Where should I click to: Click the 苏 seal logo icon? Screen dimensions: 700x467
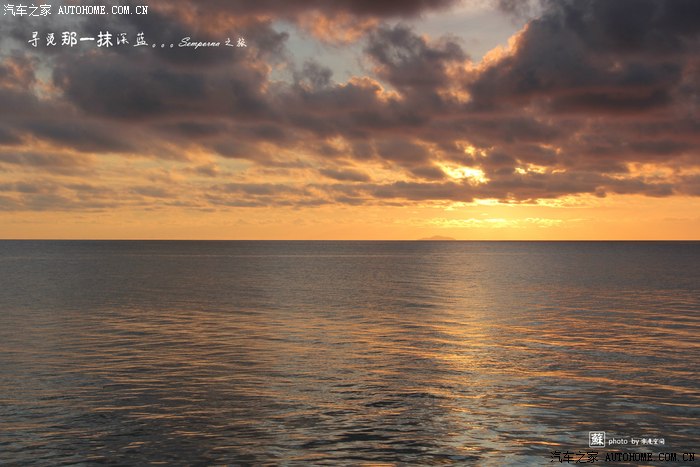pos(596,439)
